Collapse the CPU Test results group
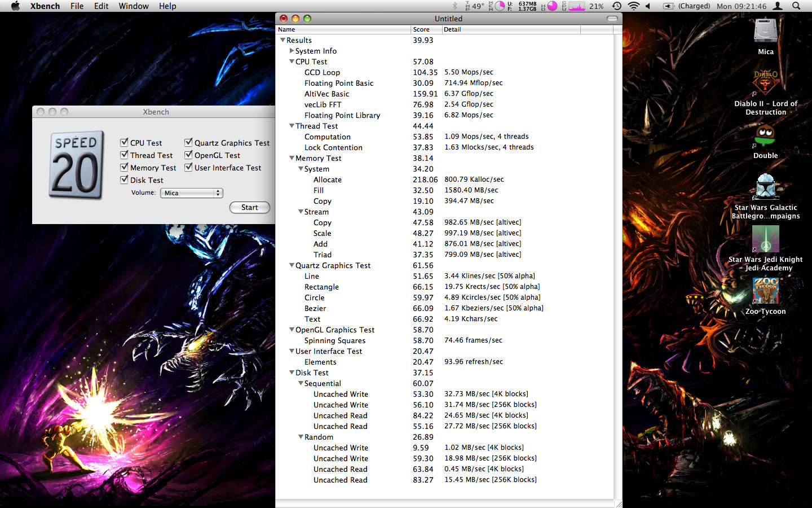The height and width of the screenshot is (508, 812). [x=292, y=62]
